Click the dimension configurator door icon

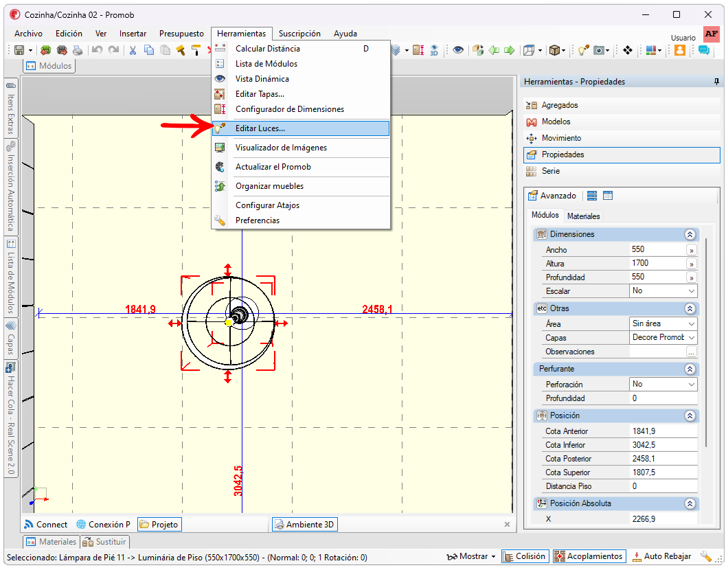pyautogui.click(x=418, y=49)
